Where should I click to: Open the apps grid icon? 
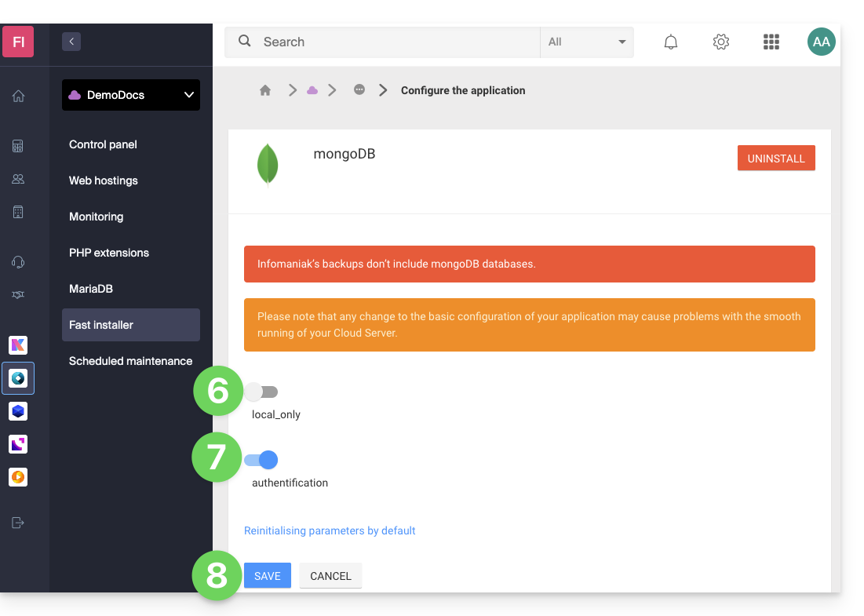(771, 42)
